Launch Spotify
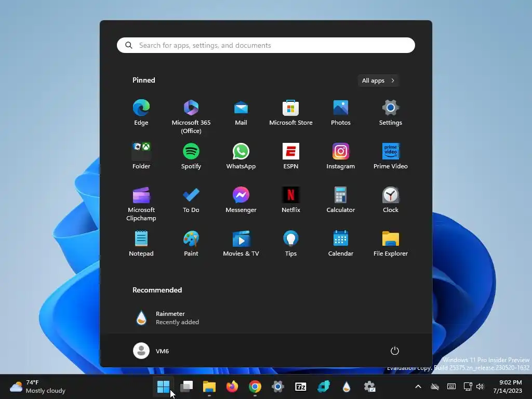Screen dimensions: 532x399 (191, 156)
